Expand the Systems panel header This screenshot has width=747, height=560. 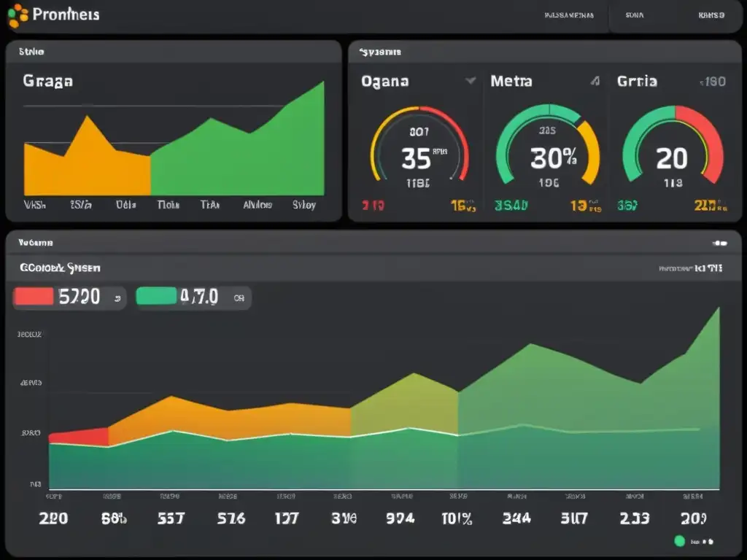tap(379, 51)
